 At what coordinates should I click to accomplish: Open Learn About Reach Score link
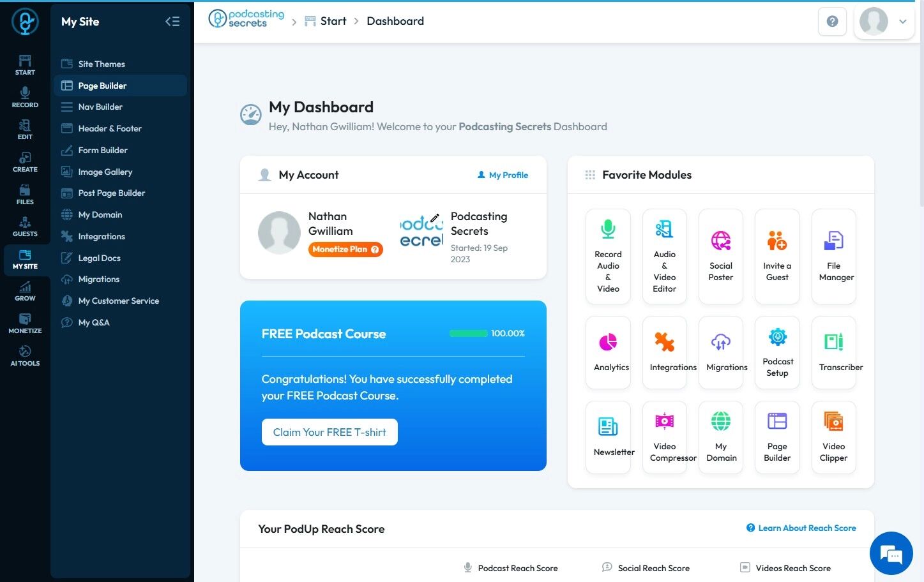coord(801,528)
